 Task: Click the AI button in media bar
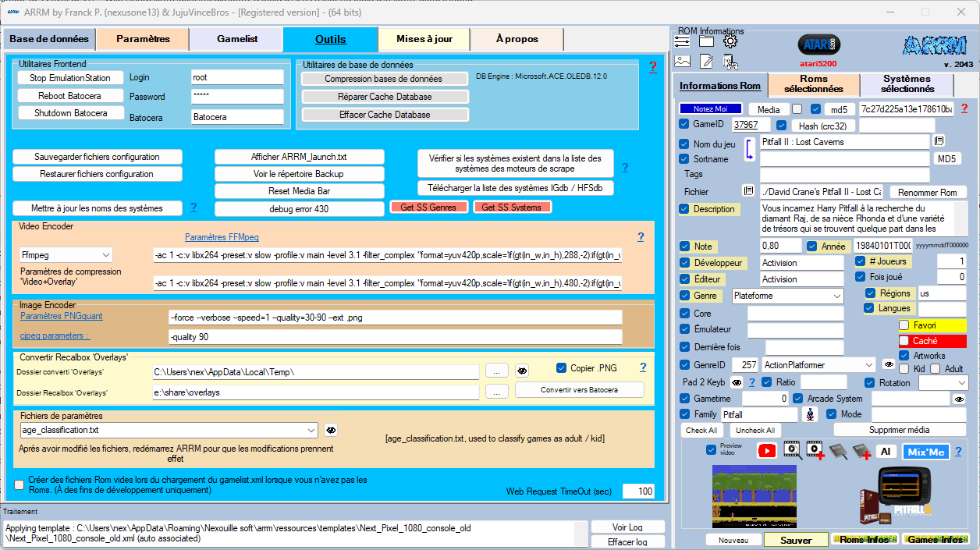(x=885, y=452)
